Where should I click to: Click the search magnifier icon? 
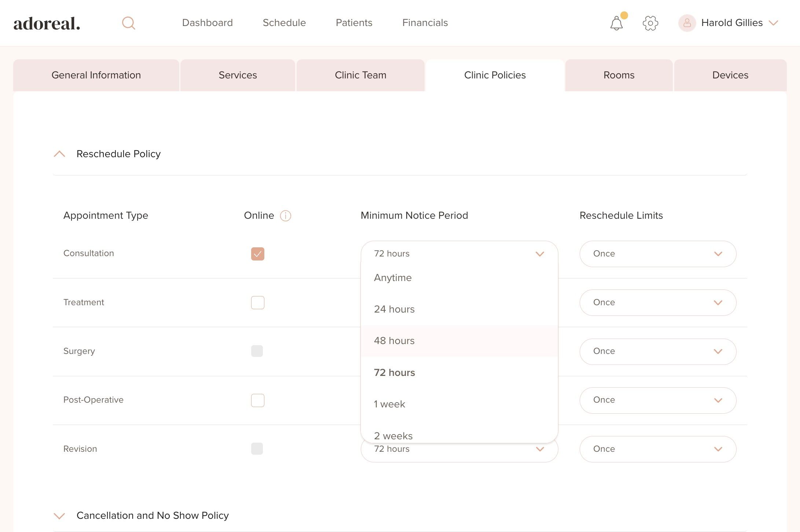(128, 23)
